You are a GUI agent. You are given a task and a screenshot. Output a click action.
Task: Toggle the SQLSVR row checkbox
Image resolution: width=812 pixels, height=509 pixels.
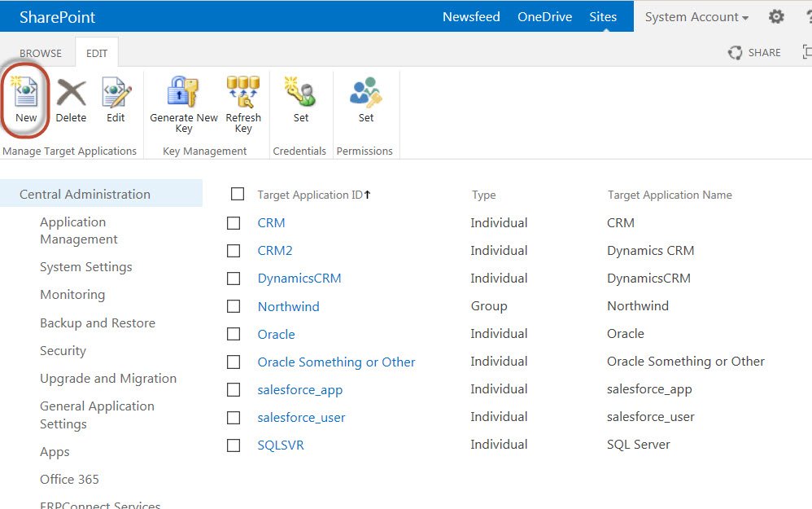click(x=234, y=444)
